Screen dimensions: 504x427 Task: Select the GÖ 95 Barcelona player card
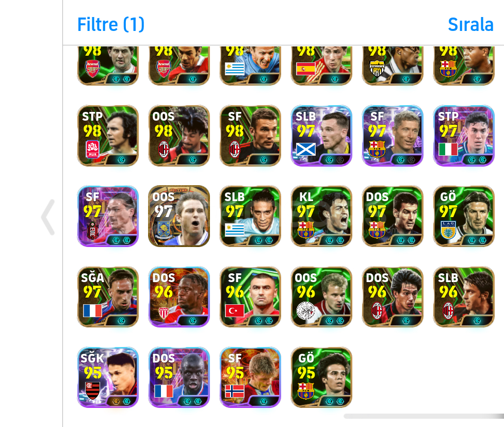click(321, 377)
